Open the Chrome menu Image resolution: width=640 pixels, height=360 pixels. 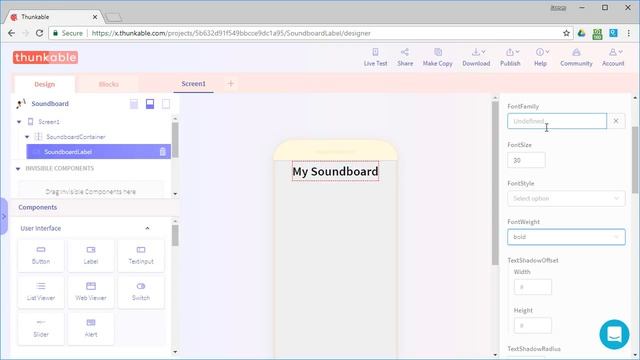[629, 33]
